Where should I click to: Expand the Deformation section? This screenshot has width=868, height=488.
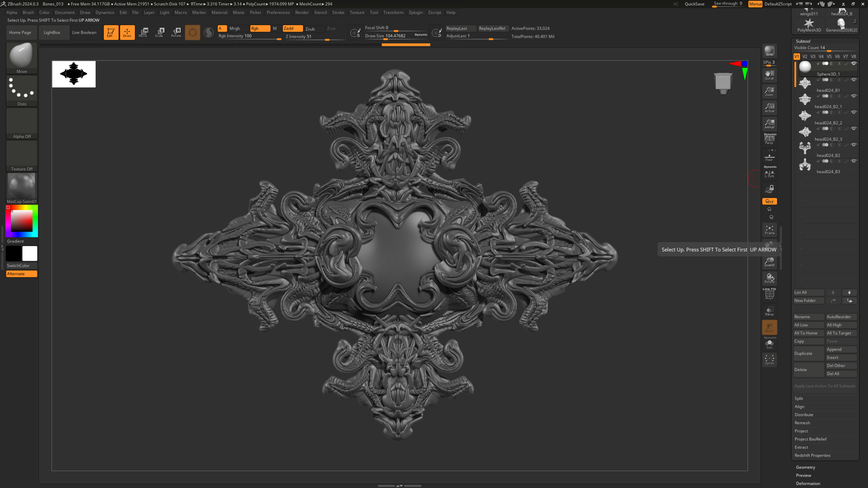point(808,483)
